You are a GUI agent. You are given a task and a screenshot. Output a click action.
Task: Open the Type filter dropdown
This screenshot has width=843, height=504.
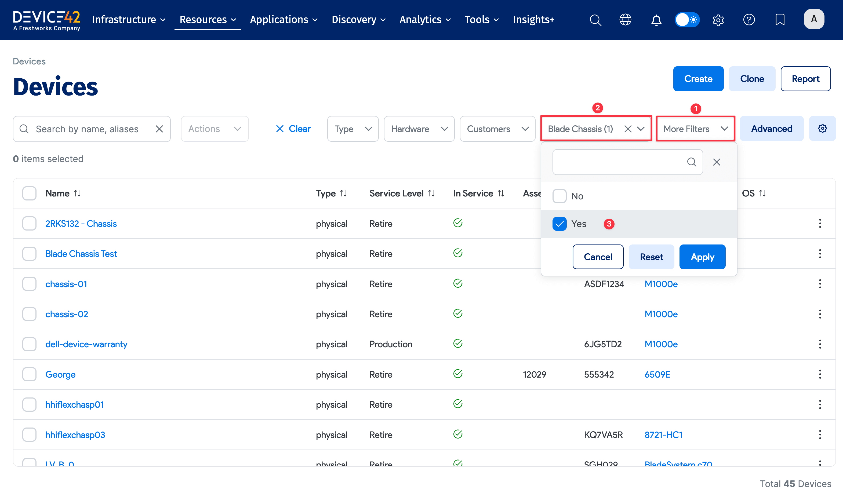coord(353,129)
